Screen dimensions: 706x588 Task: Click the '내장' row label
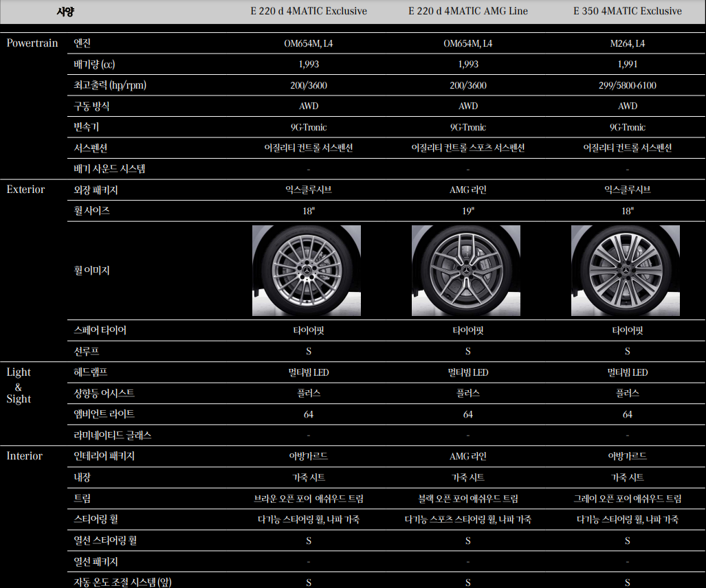coord(82,477)
